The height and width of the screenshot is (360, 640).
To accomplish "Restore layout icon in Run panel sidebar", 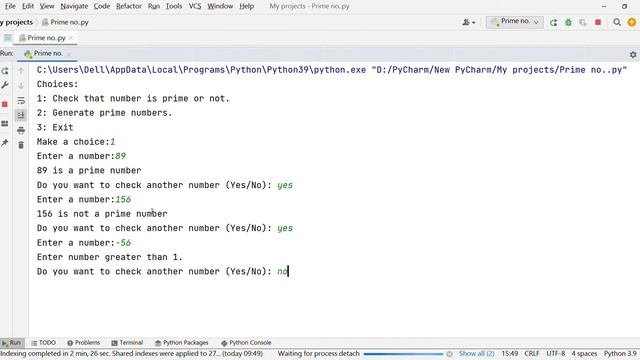I will click(x=5, y=124).
